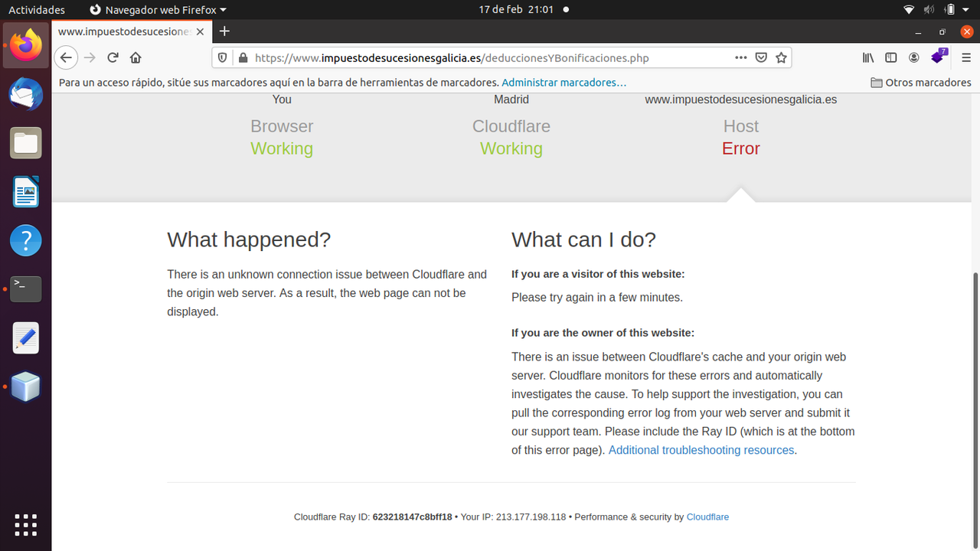This screenshot has height=551, width=980.
Task: Open network Wi-Fi status icon
Action: pyautogui.click(x=909, y=10)
